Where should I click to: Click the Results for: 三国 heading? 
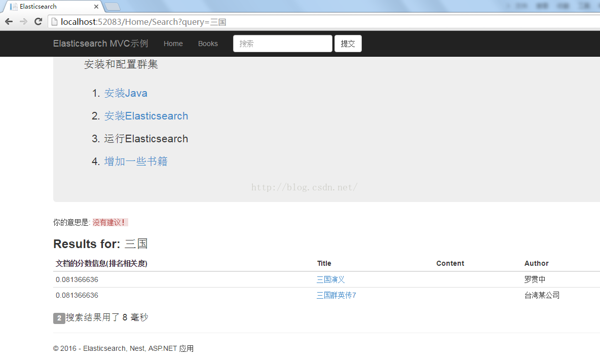[100, 244]
